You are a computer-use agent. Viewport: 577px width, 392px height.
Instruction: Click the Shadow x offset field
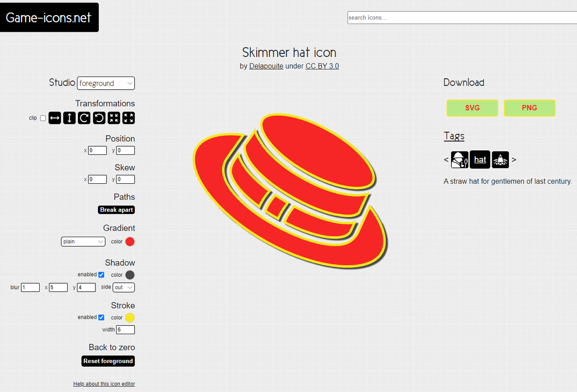coord(58,288)
